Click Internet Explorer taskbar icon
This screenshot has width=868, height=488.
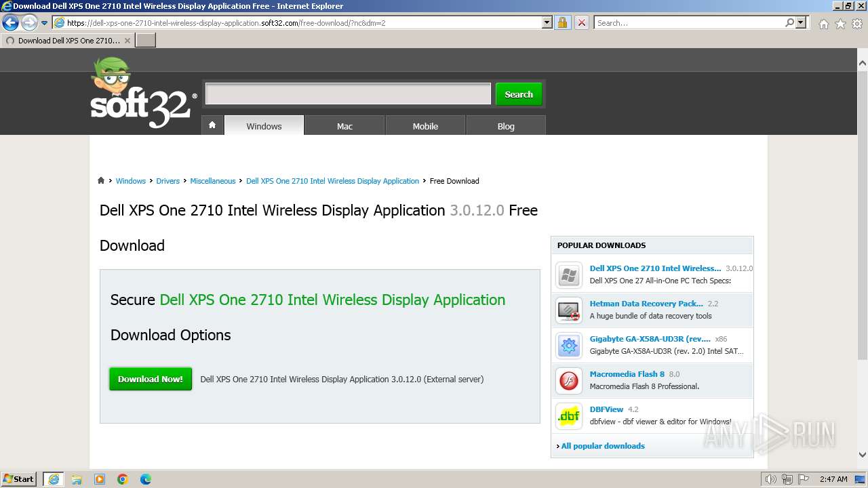[x=53, y=479]
